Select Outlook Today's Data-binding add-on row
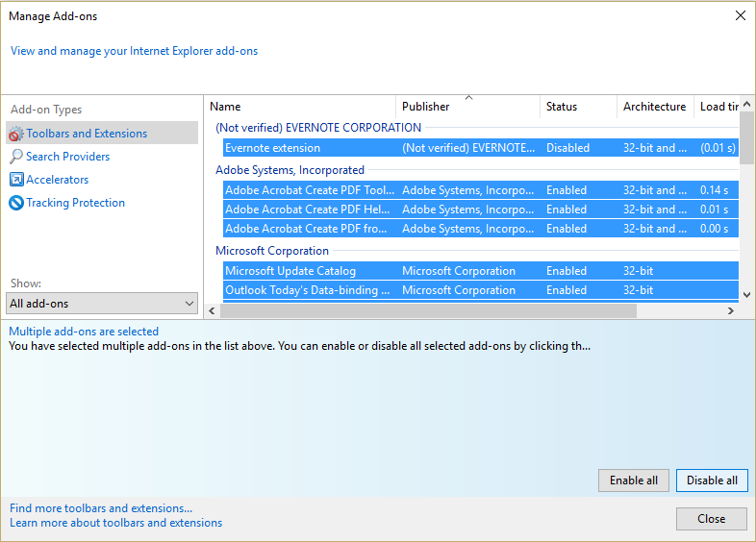Viewport: 756px width, 542px height. [308, 290]
